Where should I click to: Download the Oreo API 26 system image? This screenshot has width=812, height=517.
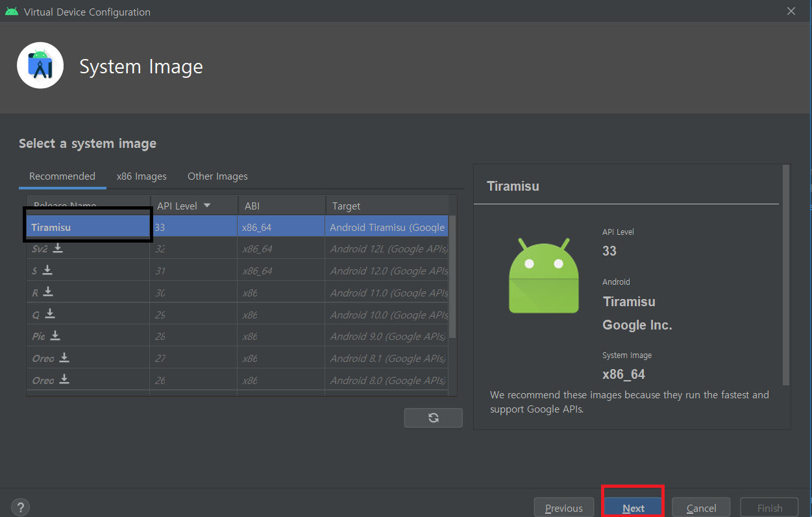coord(64,379)
